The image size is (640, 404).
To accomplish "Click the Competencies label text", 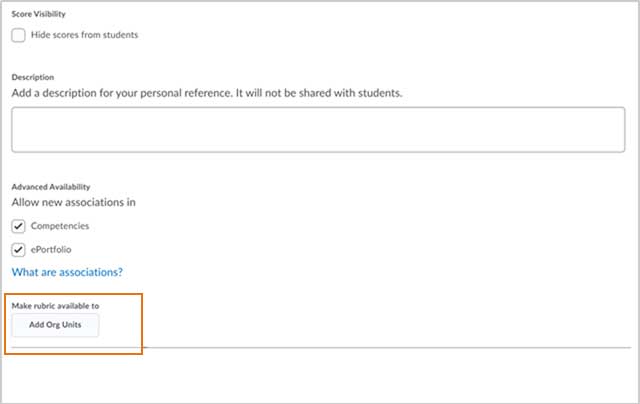I will click(x=60, y=226).
